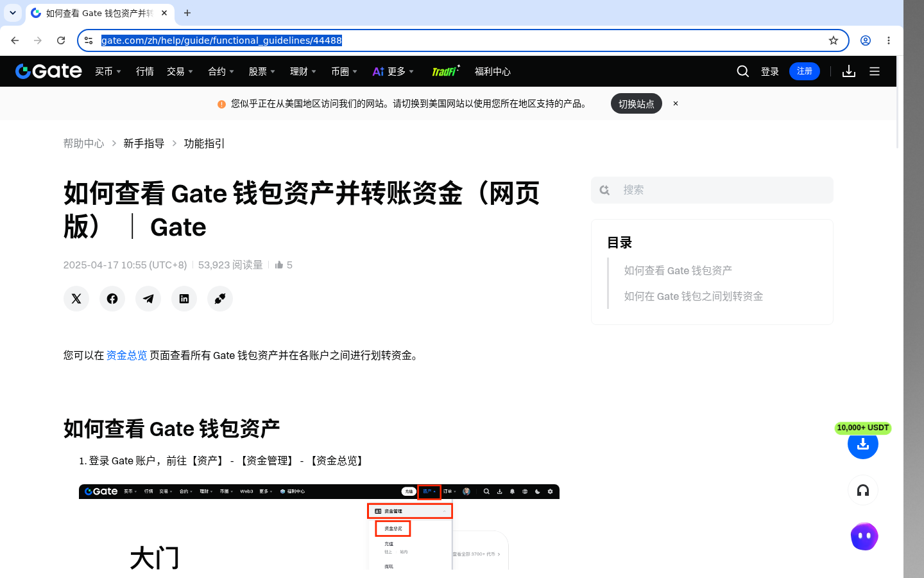Image resolution: width=924 pixels, height=578 pixels.
Task: Click the 2025-04-17 10:55 date text
Action: pyautogui.click(x=125, y=265)
